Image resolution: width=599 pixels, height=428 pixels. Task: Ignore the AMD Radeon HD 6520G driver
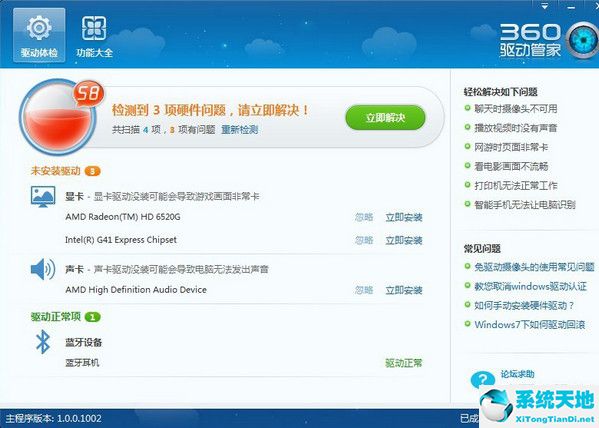[x=364, y=217]
